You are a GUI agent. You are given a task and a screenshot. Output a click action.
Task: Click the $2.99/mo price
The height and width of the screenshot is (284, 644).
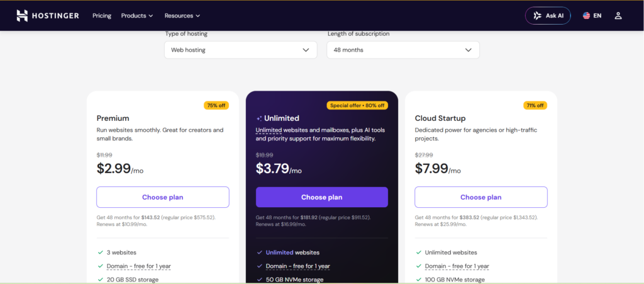click(120, 169)
